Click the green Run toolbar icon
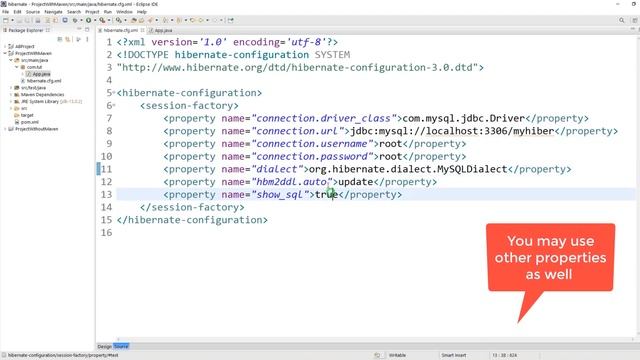The height and width of the screenshot is (360, 640). point(88,20)
